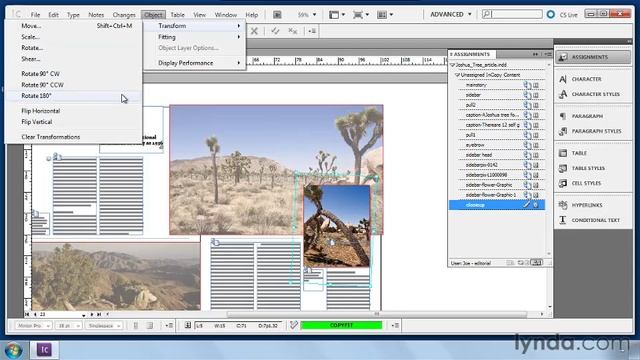
Task: Select the eyebrow story row
Action: click(497, 145)
